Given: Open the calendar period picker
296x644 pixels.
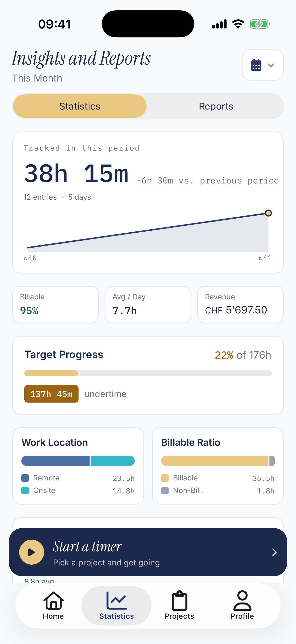Looking at the screenshot, I should click(263, 65).
